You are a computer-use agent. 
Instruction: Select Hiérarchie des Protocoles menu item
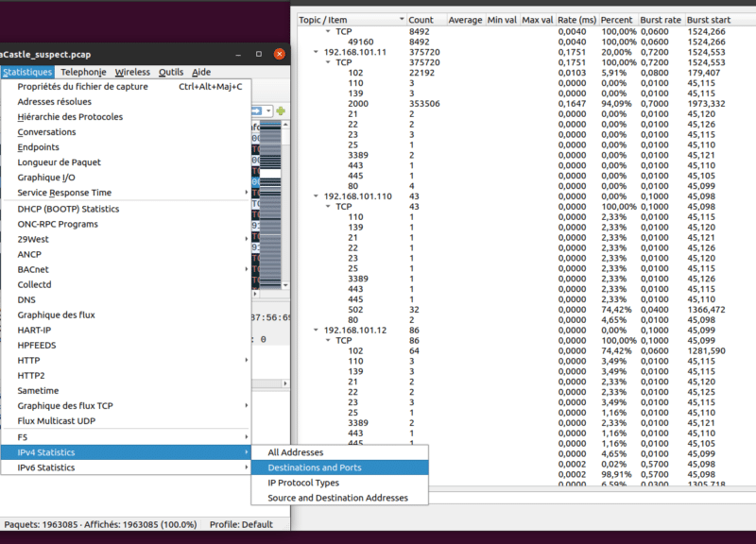[70, 117]
